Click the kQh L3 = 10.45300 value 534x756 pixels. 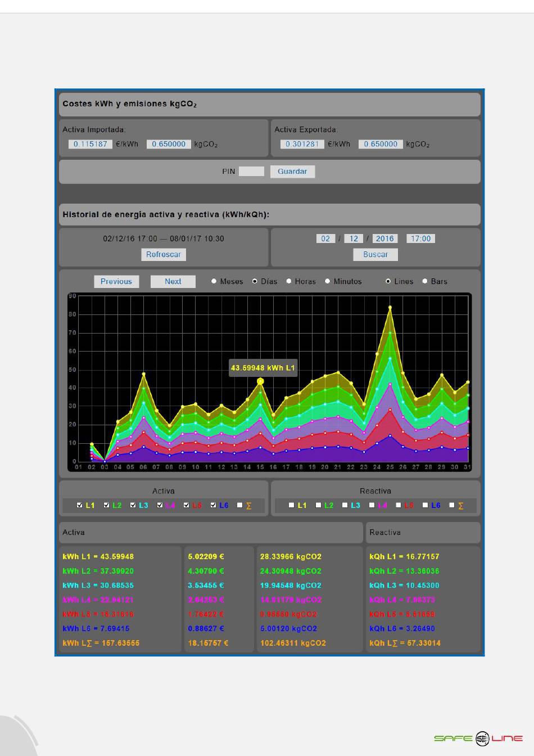point(404,585)
